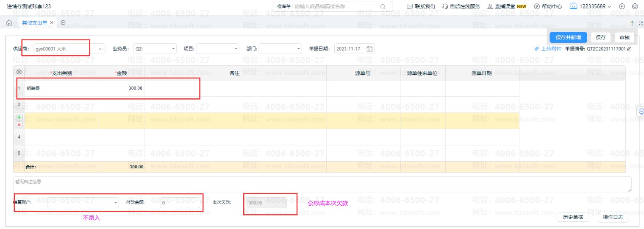This screenshot has height=229, width=644.
Task: Expand the 业务员 dropdown
Action: 173,49
